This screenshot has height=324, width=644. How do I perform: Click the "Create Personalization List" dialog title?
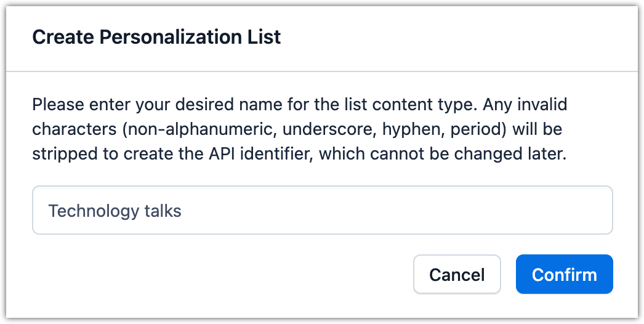point(156,37)
